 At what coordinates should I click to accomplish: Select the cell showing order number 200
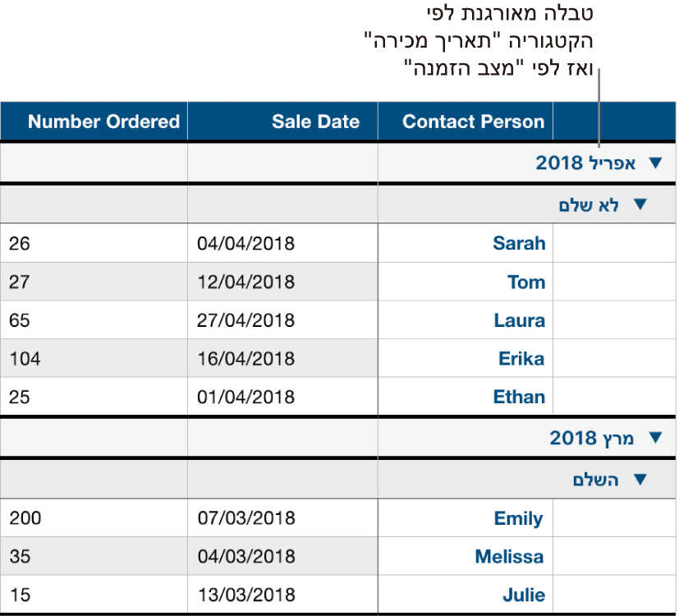pos(94,518)
